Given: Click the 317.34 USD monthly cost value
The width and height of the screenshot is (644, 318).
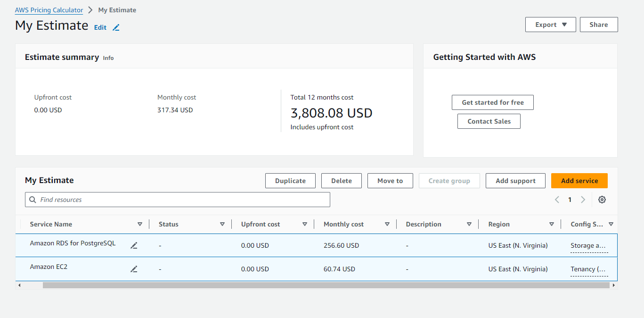Looking at the screenshot, I should coord(175,110).
